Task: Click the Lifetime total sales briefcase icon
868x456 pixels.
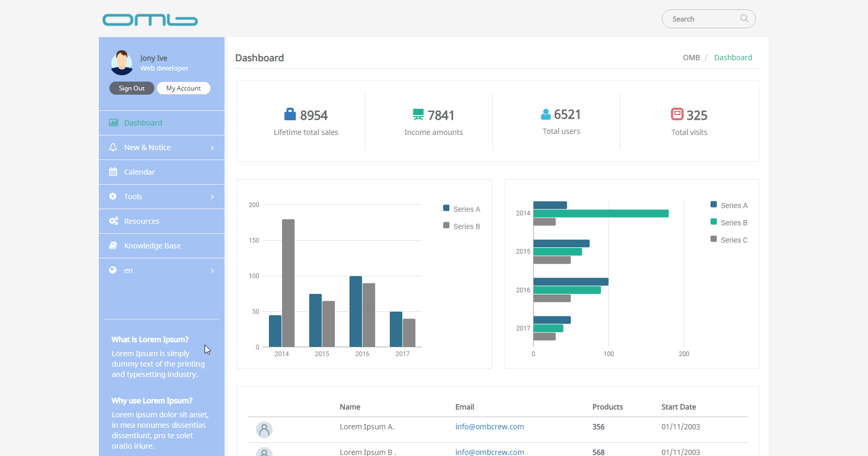Action: [x=290, y=115]
